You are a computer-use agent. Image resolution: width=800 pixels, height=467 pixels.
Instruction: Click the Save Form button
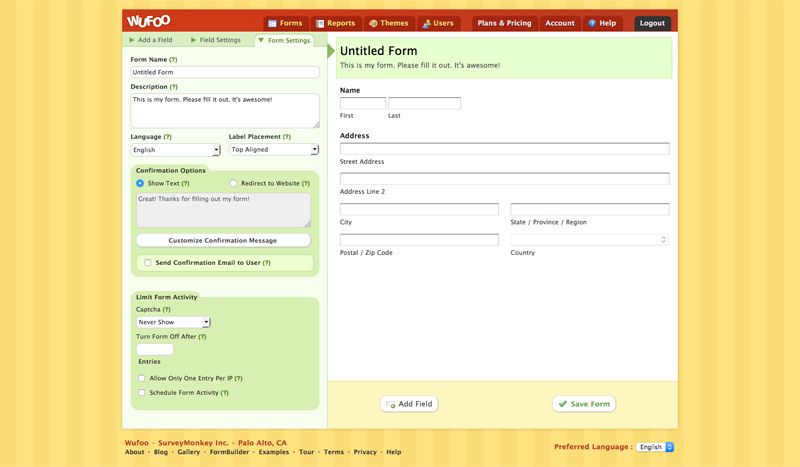coord(584,404)
